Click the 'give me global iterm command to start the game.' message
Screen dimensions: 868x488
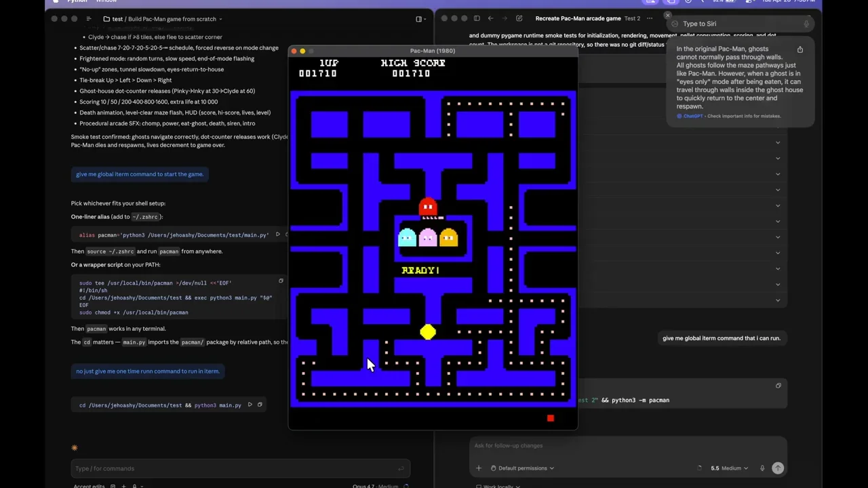[140, 174]
